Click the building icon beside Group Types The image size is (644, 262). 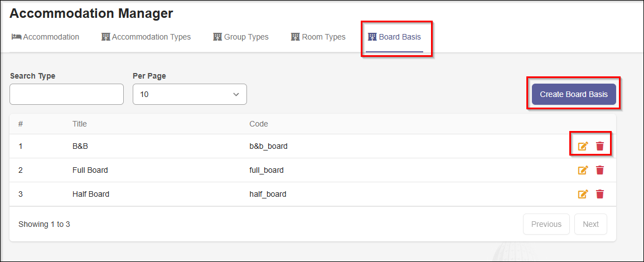(217, 37)
